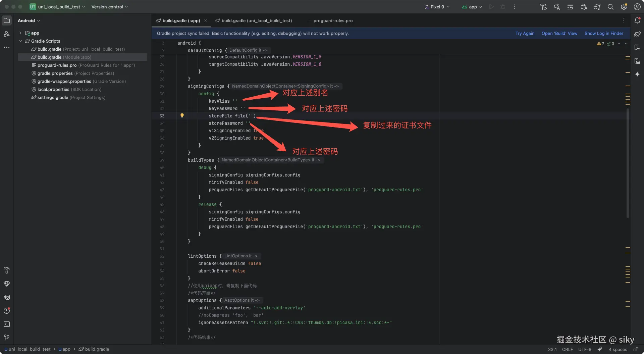
Task: Open the Logcat tool window
Action: 7,298
